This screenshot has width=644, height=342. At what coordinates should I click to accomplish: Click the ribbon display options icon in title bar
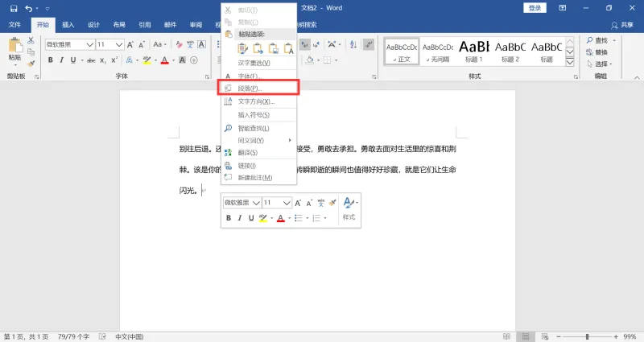(x=562, y=8)
